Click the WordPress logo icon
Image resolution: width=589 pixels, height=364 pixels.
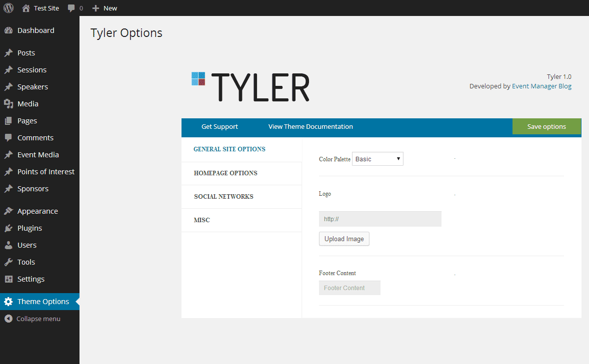(x=8, y=8)
